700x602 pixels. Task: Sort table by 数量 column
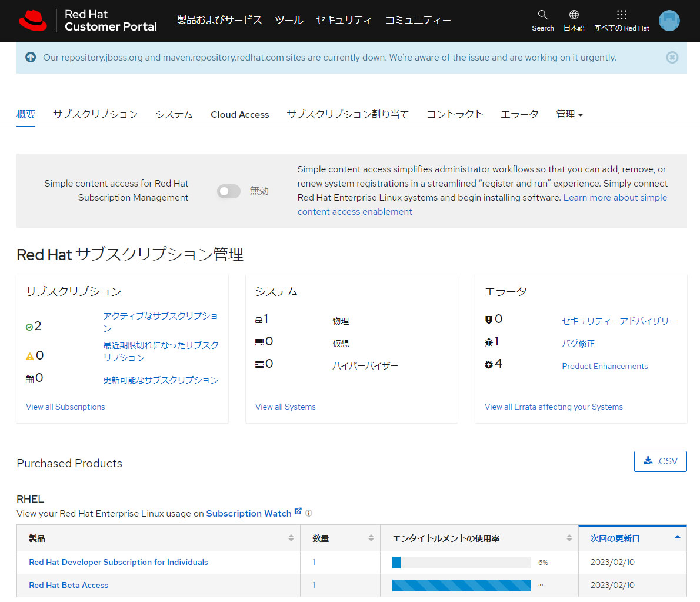(x=340, y=538)
